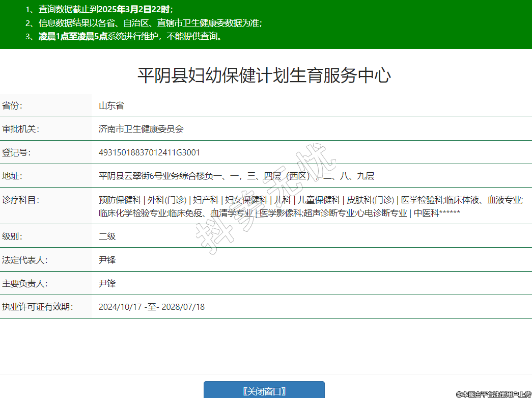Click the 地址 field label
This screenshot has width=532, height=398.
coord(13,176)
